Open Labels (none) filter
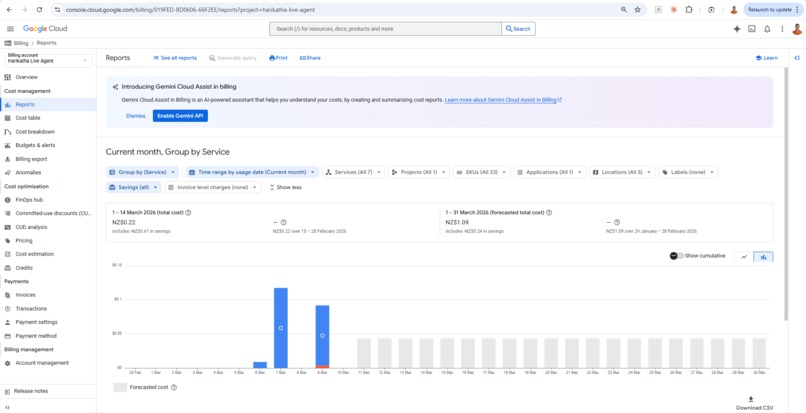Viewport: 806px width, 413px height. point(688,172)
